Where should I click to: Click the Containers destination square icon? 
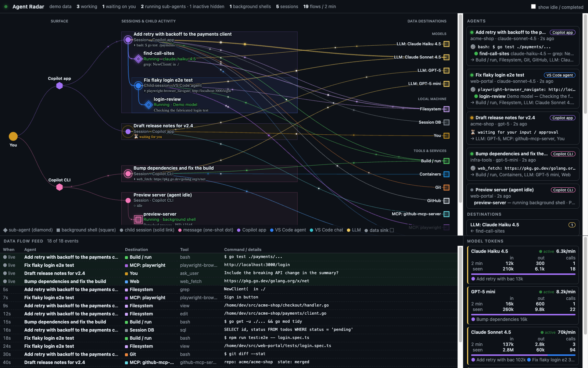(x=447, y=174)
